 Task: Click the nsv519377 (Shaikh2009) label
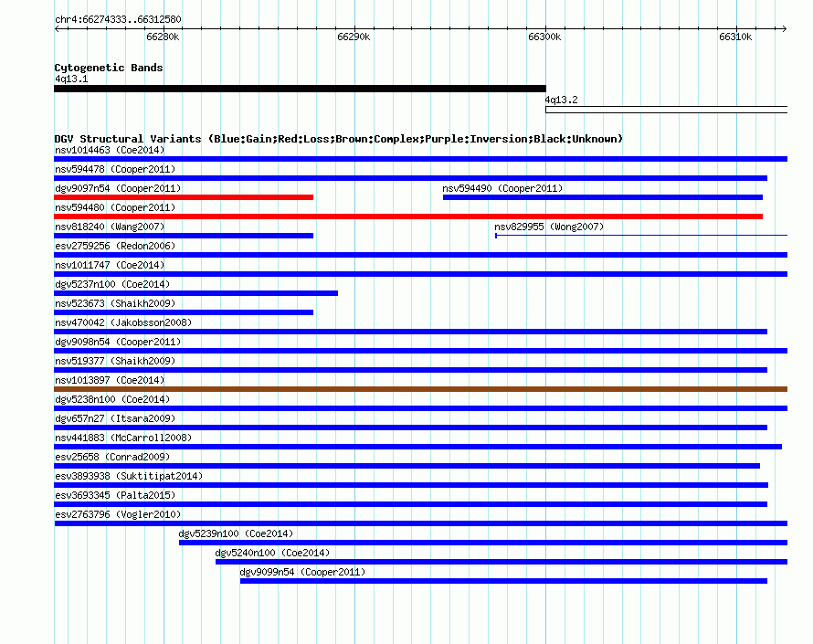(115, 362)
